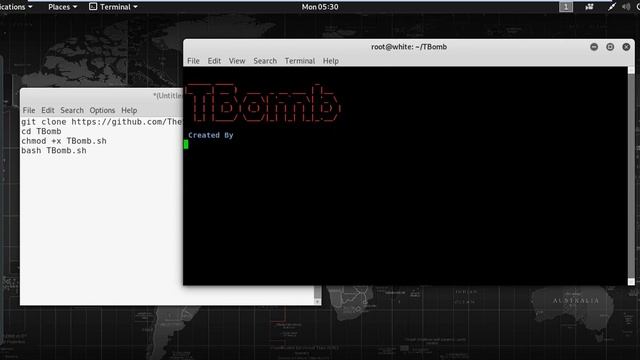Open the Terminal app menu in top bar
The height and width of the screenshot is (360, 640).
[113, 7]
